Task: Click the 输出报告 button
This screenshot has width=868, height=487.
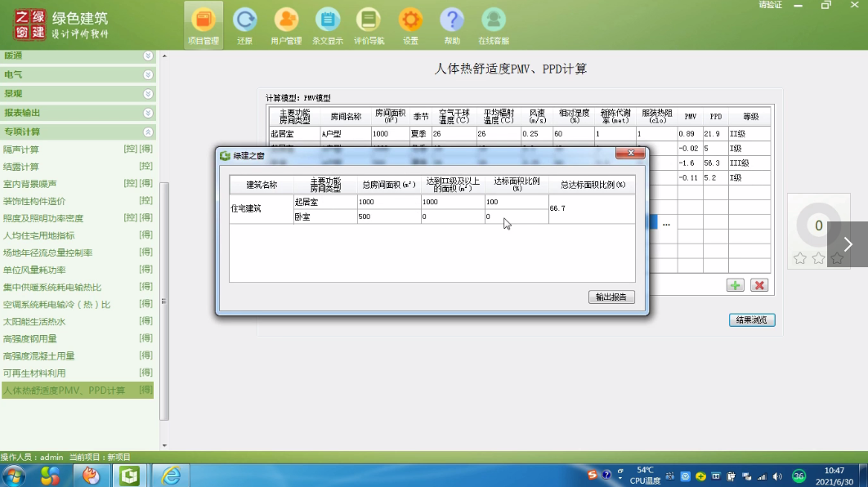Action: pos(611,297)
